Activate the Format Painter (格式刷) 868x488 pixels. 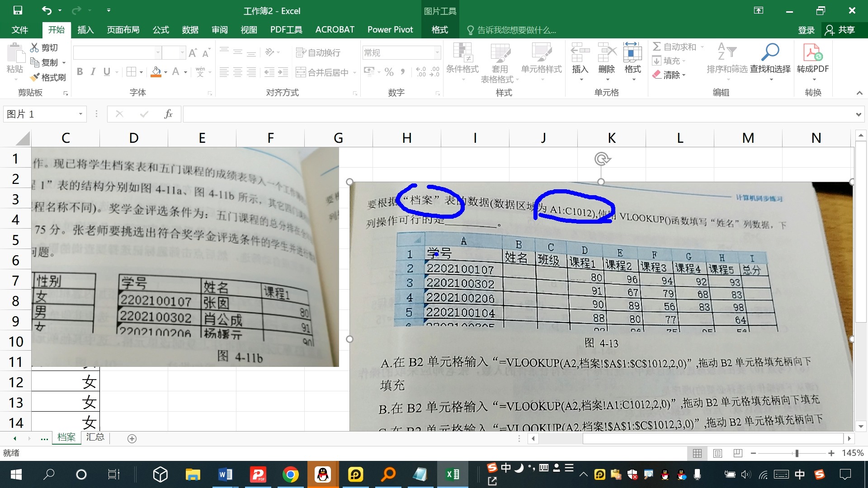(48, 77)
